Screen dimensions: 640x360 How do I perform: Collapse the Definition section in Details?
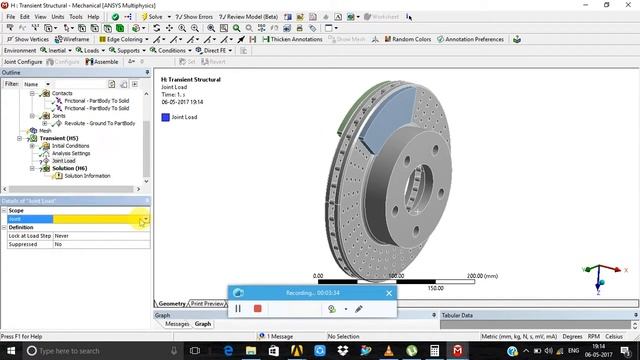coord(4,227)
